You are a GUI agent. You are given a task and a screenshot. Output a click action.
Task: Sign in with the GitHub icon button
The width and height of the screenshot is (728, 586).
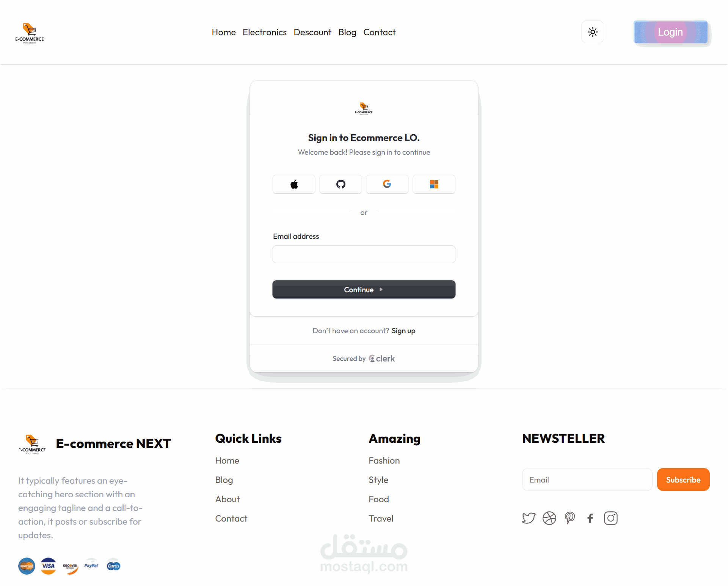pyautogui.click(x=340, y=184)
